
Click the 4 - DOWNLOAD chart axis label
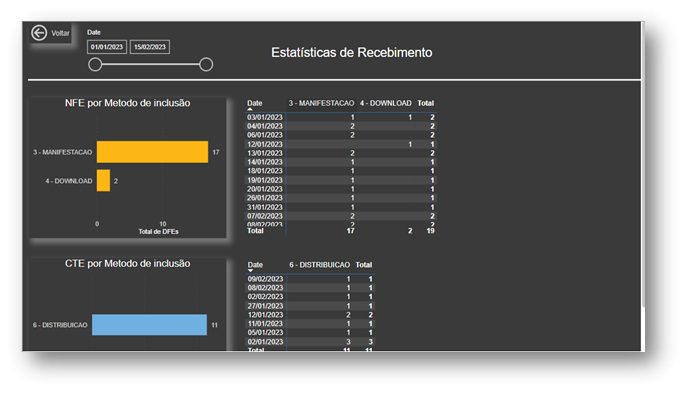click(69, 181)
